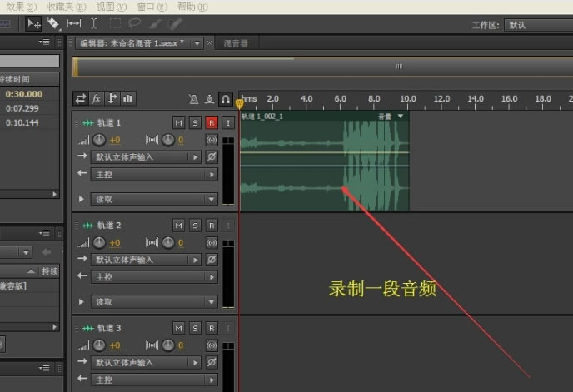This screenshot has width=573, height=392.
Task: Open track 2 主控 output dropdown
Action: pos(154,276)
